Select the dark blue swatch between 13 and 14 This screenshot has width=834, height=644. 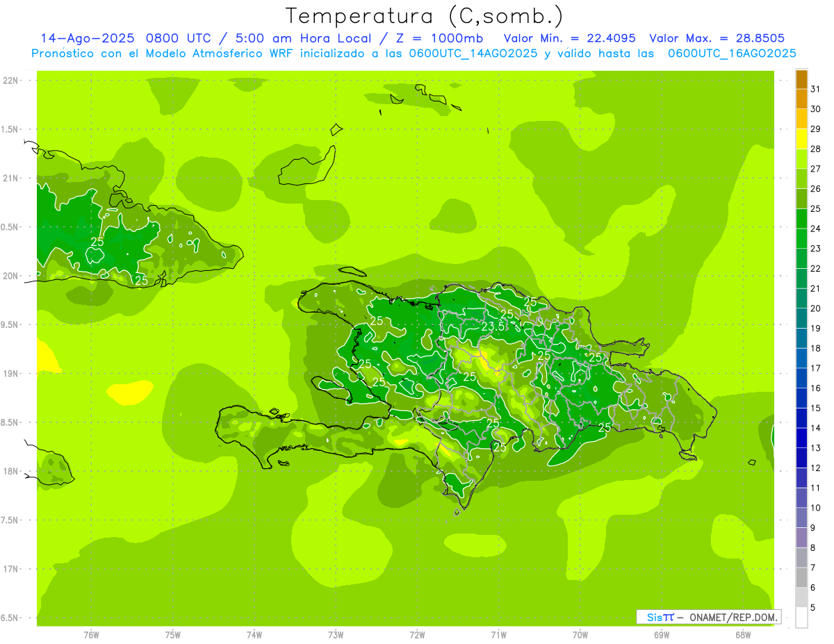pos(801,438)
